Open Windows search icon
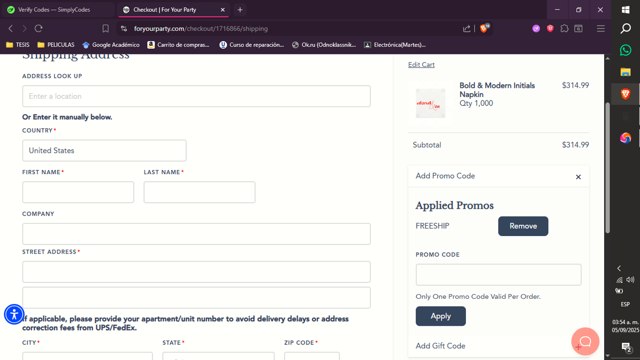The image size is (640, 360). 625,28
